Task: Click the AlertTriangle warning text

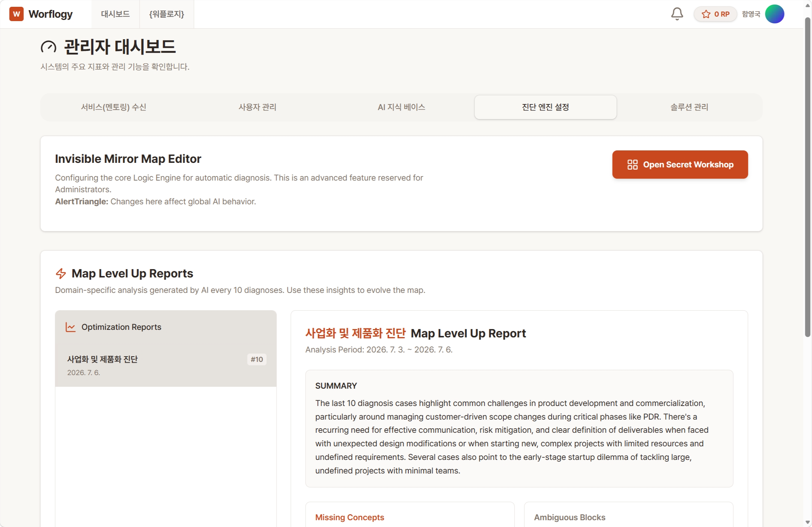Action: pos(155,201)
